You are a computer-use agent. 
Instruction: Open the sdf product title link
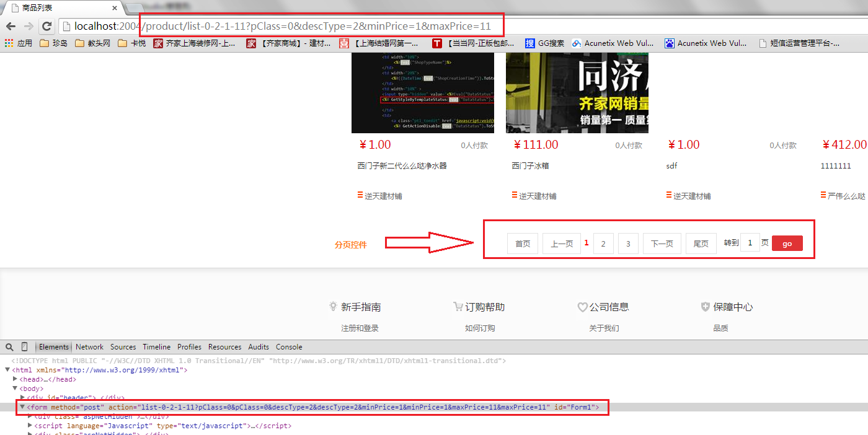point(671,166)
